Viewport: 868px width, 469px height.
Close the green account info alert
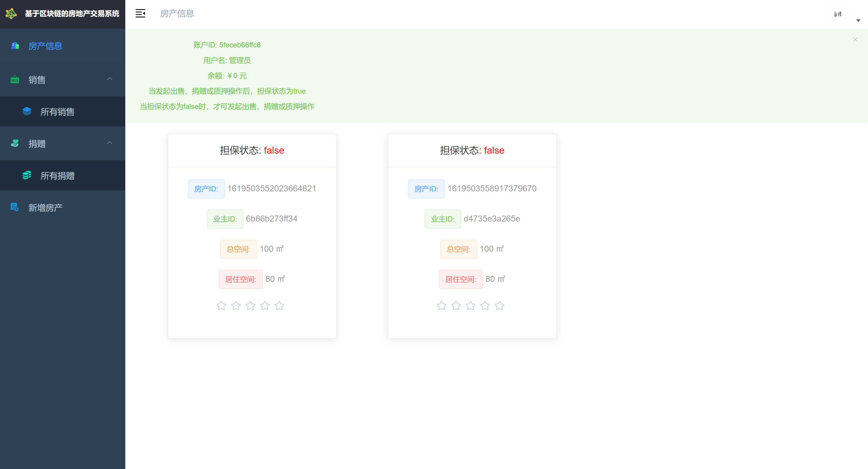tap(855, 40)
